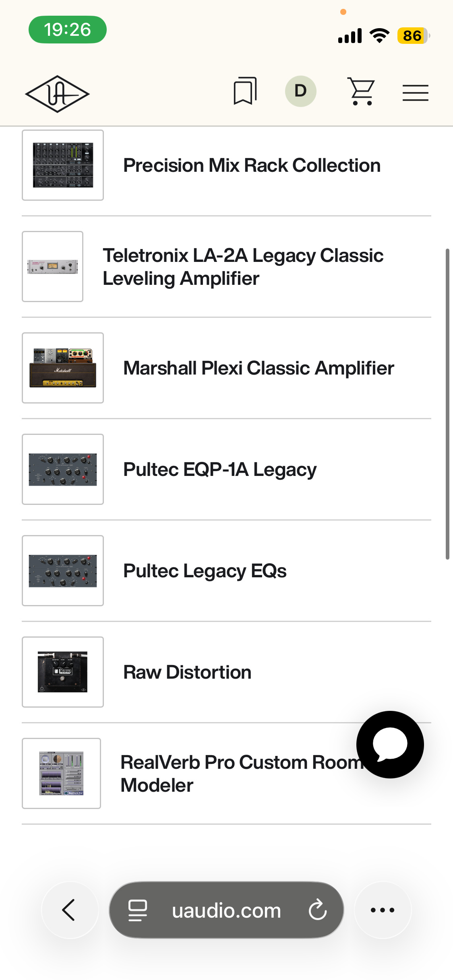Click the page scrollbar on the right
This screenshot has height=980, width=453.
(x=447, y=404)
